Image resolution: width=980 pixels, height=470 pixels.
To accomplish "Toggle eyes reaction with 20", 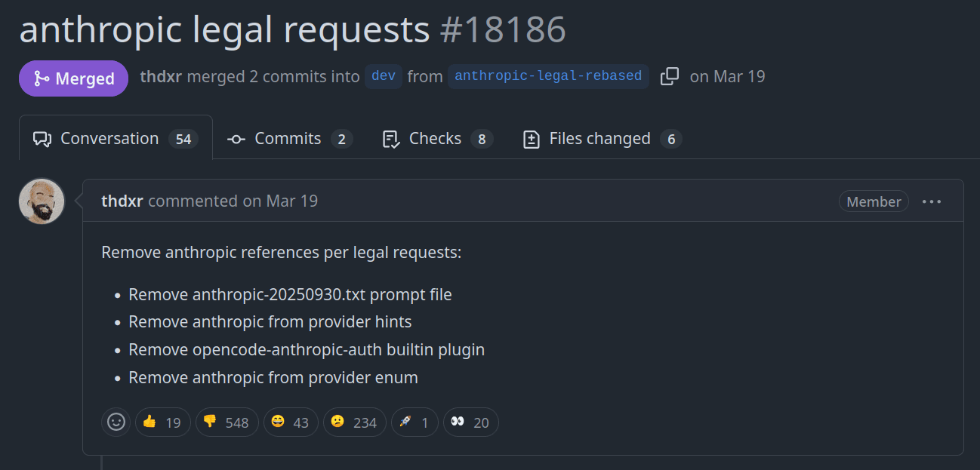I will (470, 422).
